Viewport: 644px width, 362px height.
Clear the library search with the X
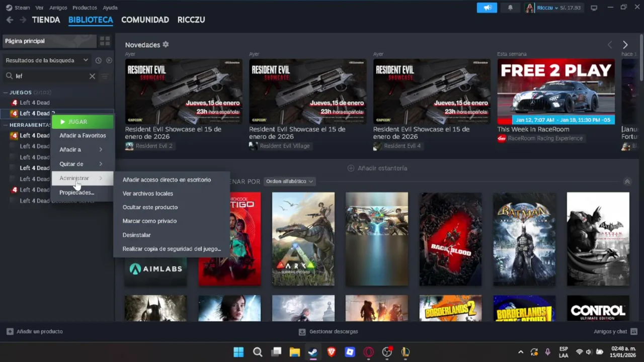click(92, 76)
